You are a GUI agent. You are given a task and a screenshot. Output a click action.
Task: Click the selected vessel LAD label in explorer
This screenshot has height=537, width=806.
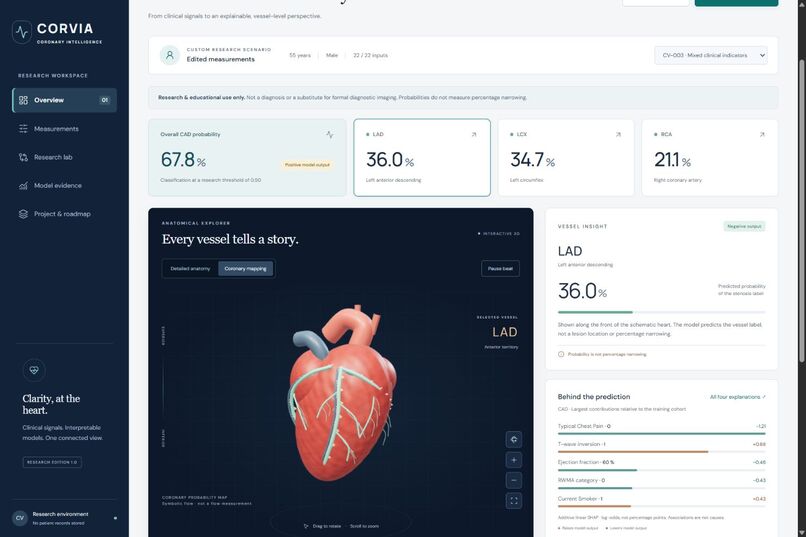(x=504, y=332)
